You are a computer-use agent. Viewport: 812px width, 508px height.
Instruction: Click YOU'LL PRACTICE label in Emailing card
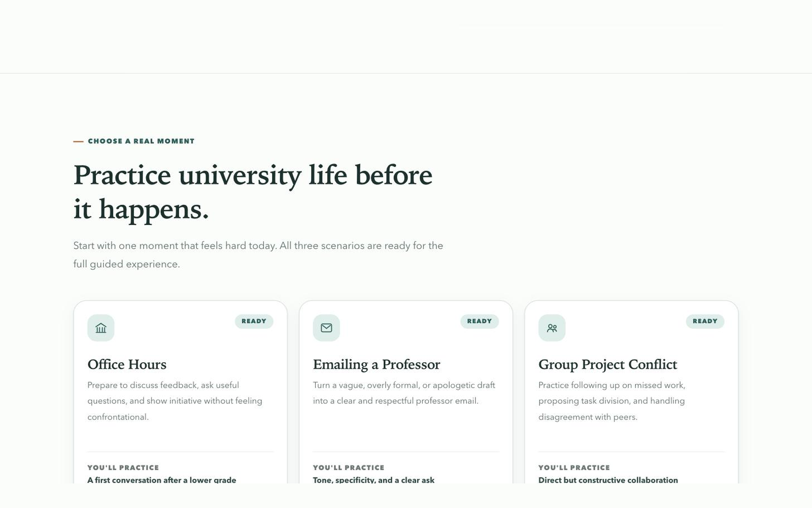349,467
